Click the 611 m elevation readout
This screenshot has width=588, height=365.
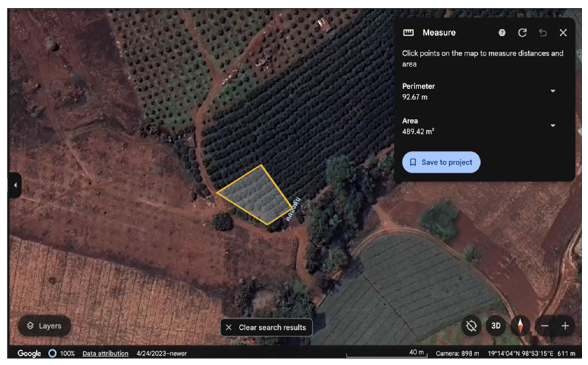point(566,353)
